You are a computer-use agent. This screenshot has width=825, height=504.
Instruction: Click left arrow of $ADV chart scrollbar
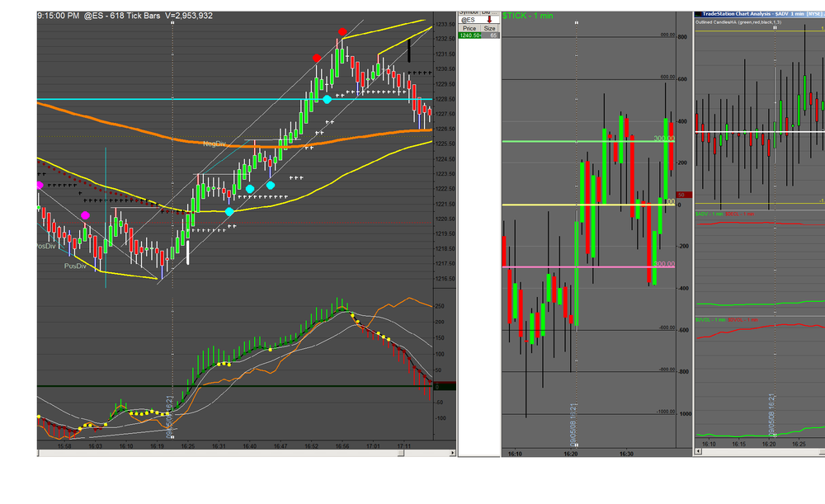698,451
